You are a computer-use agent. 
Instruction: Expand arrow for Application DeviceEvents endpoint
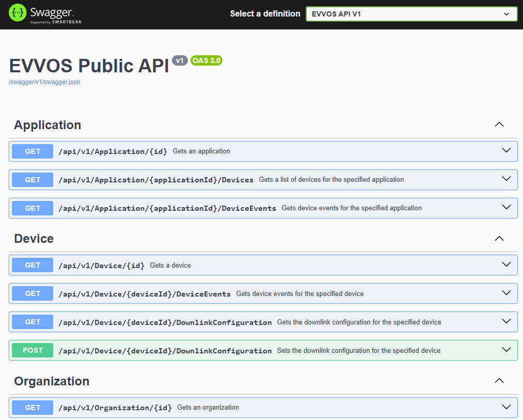(x=506, y=207)
